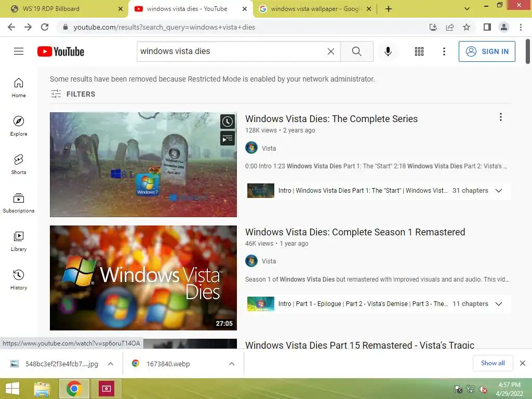Go to Home in the sidebar

[x=19, y=87]
